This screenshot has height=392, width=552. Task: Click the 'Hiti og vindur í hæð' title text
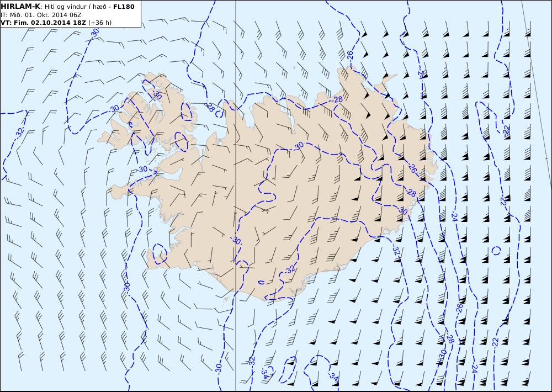(x=75, y=7)
